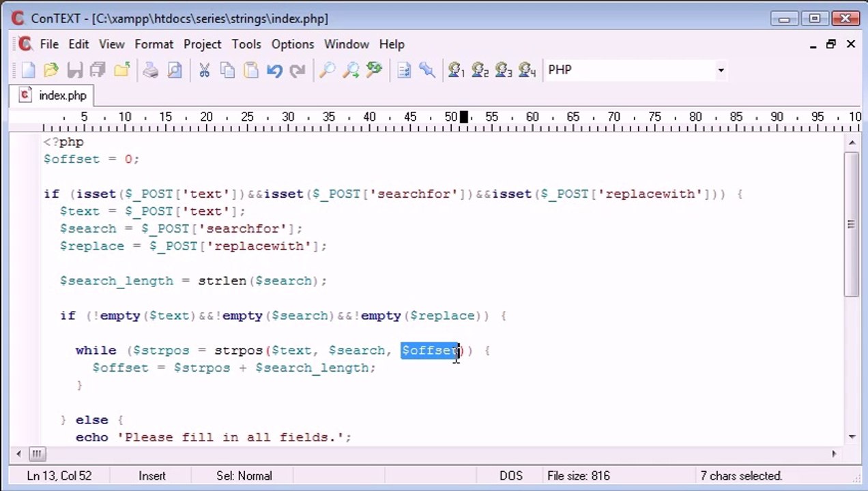Screen dimensions: 868x491
Task: Click column 50 marker on the ruler
Action: point(451,117)
